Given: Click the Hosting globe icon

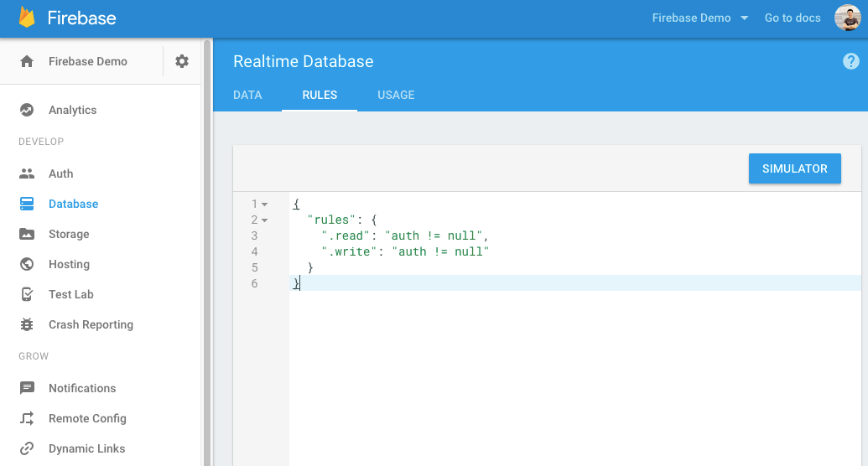Looking at the screenshot, I should [27, 264].
